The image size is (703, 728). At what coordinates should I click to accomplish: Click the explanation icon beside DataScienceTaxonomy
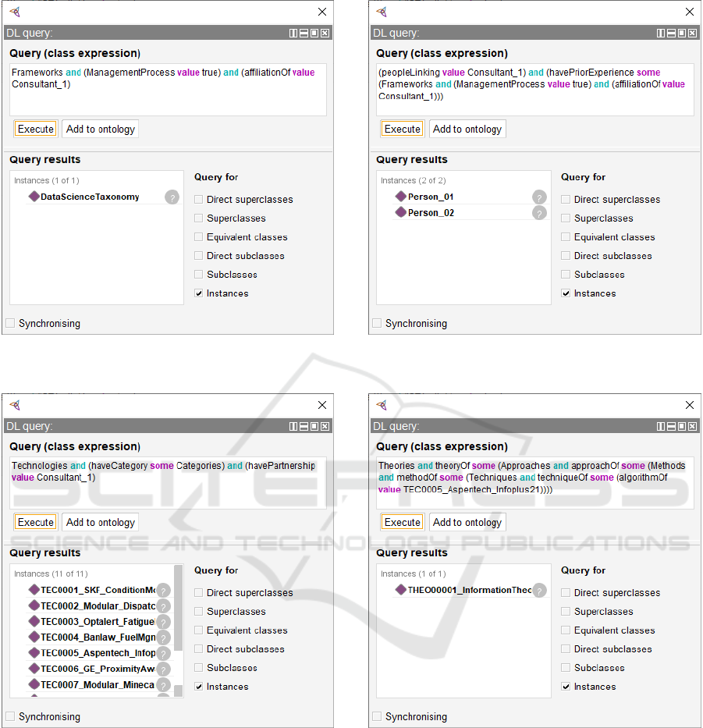pyautogui.click(x=172, y=197)
